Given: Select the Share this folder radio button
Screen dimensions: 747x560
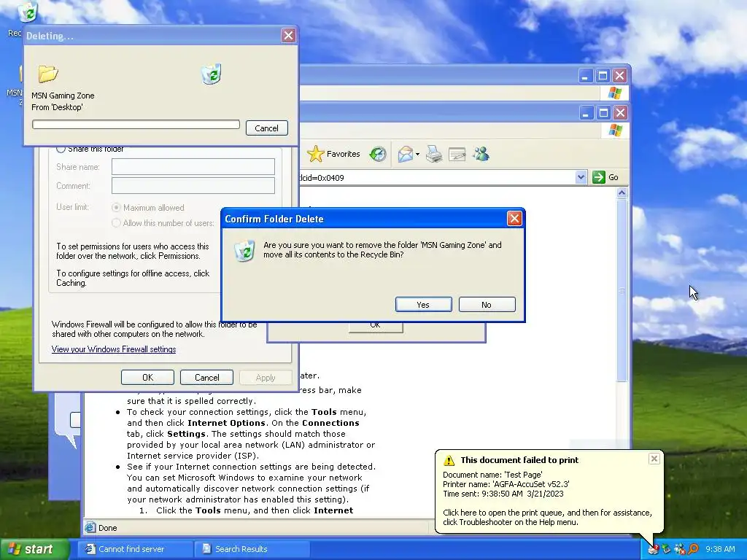Looking at the screenshot, I should [x=61, y=149].
